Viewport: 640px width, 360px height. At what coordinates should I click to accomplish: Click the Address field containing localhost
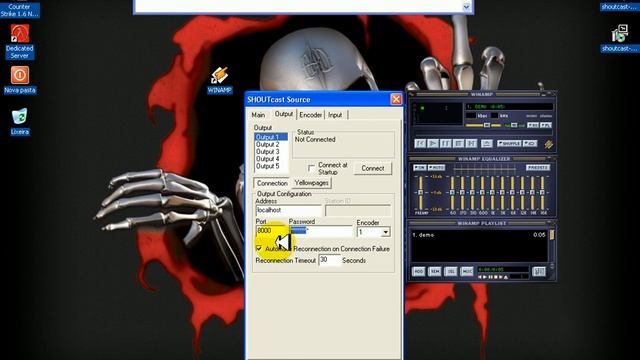click(x=289, y=210)
